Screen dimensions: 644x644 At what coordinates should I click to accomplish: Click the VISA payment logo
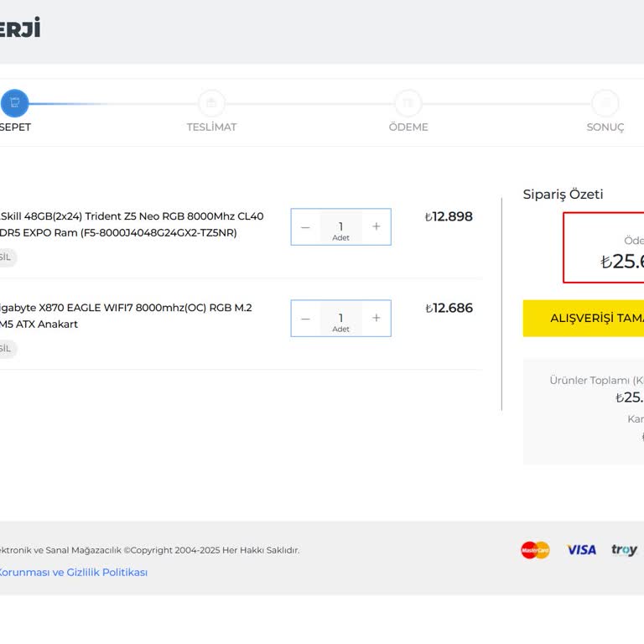[x=582, y=550]
